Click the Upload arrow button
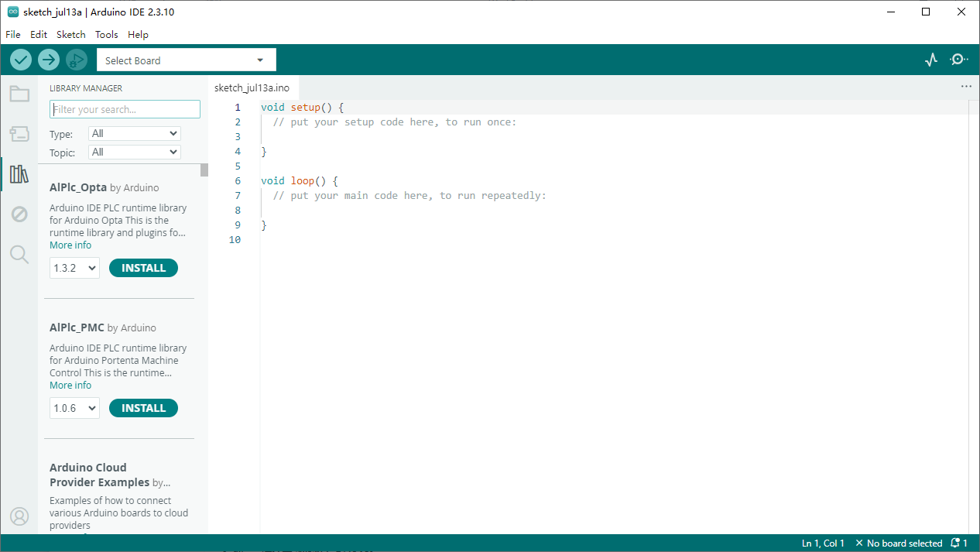 point(49,60)
